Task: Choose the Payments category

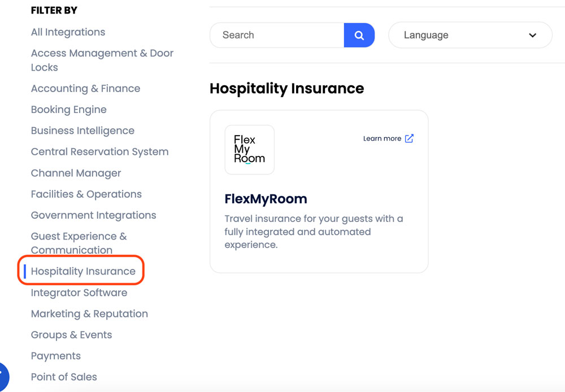Action: pyautogui.click(x=56, y=356)
